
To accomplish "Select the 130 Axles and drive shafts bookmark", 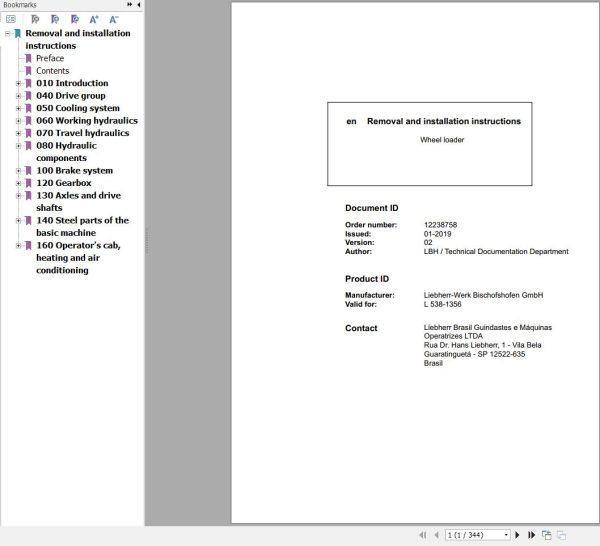I will (x=78, y=201).
